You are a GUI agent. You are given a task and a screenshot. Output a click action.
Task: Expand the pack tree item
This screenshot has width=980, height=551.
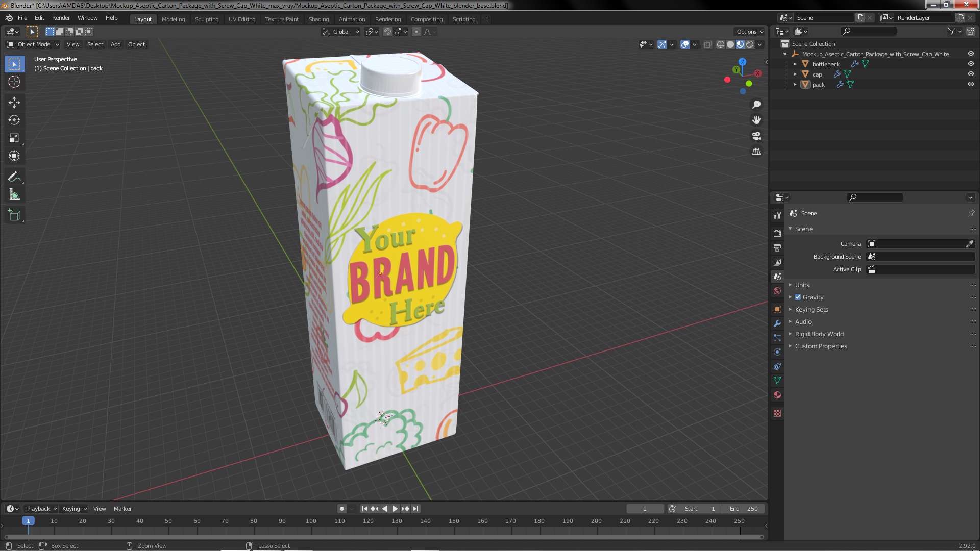pos(795,84)
